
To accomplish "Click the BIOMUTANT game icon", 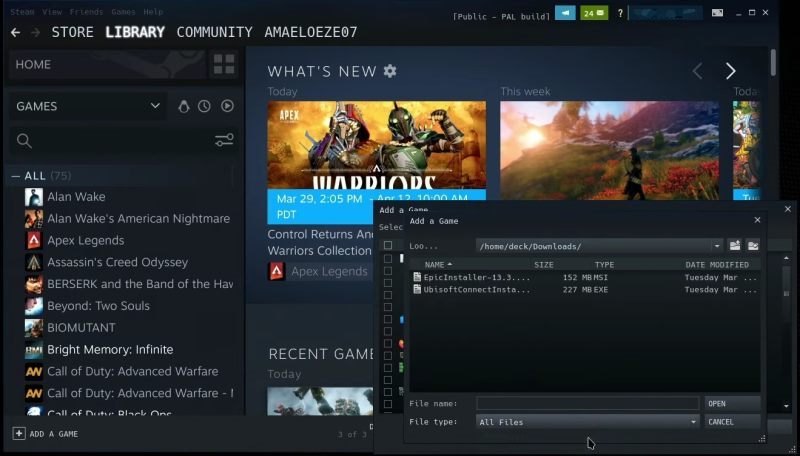I will pos(34,327).
